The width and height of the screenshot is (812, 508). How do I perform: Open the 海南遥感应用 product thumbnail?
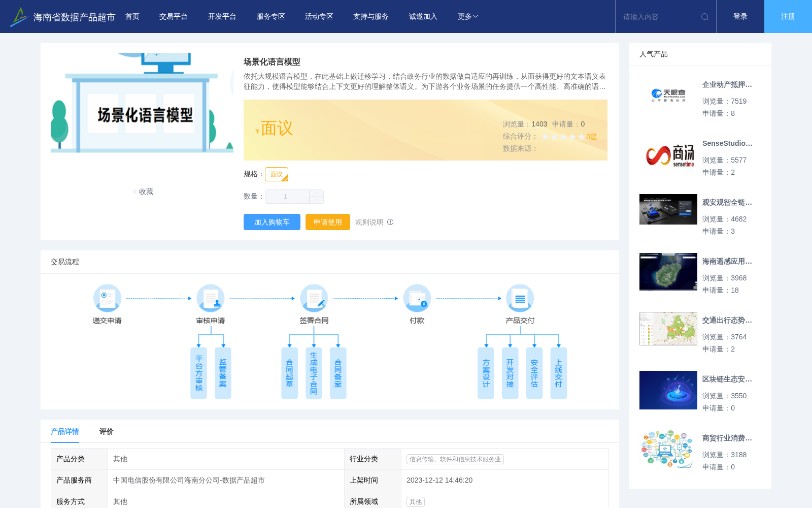click(668, 272)
